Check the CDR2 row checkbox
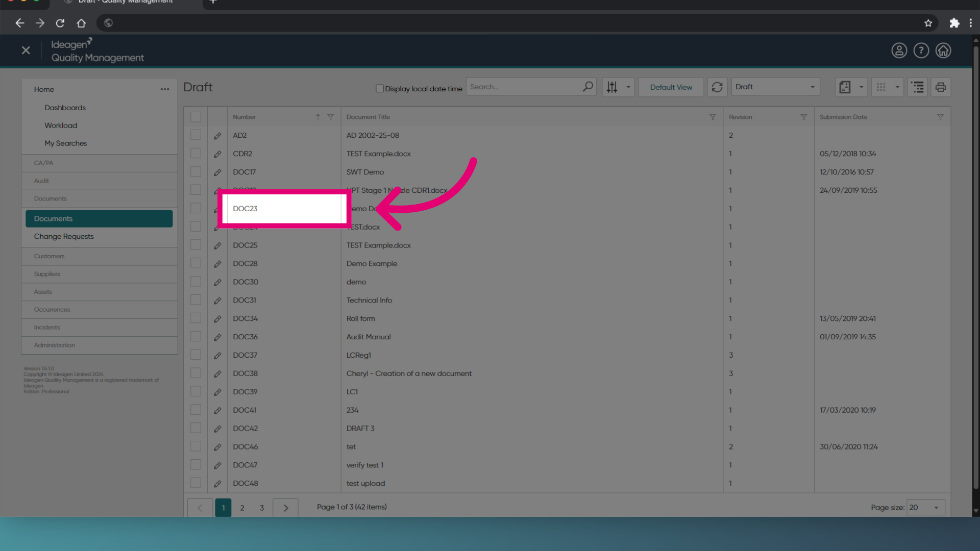Screen dimensions: 980x551 pos(195,153)
